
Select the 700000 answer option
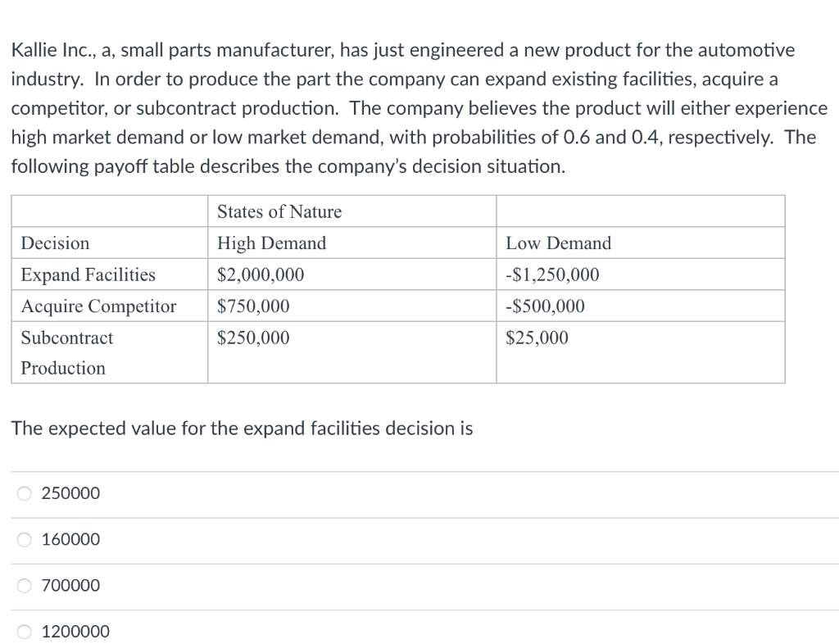click(24, 585)
